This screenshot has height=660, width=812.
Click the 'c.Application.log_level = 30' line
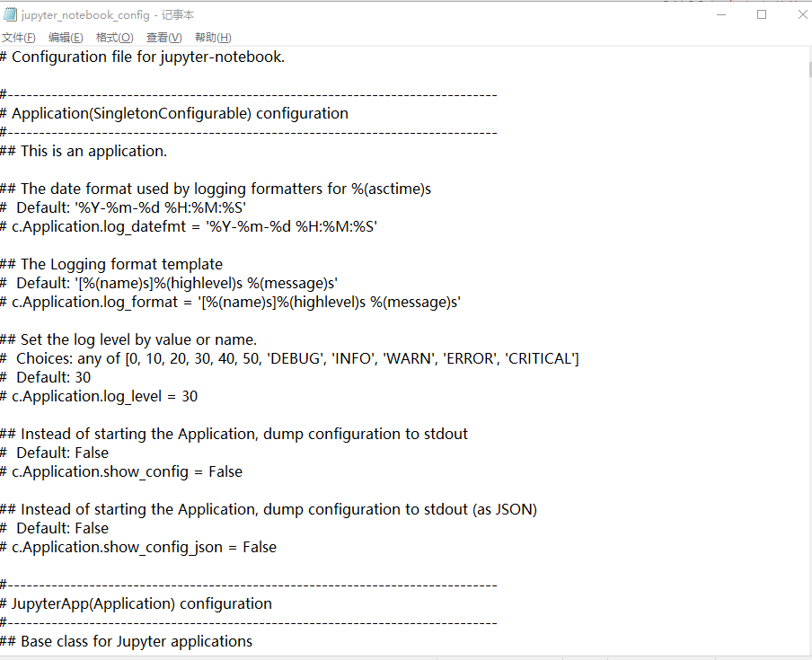99,397
